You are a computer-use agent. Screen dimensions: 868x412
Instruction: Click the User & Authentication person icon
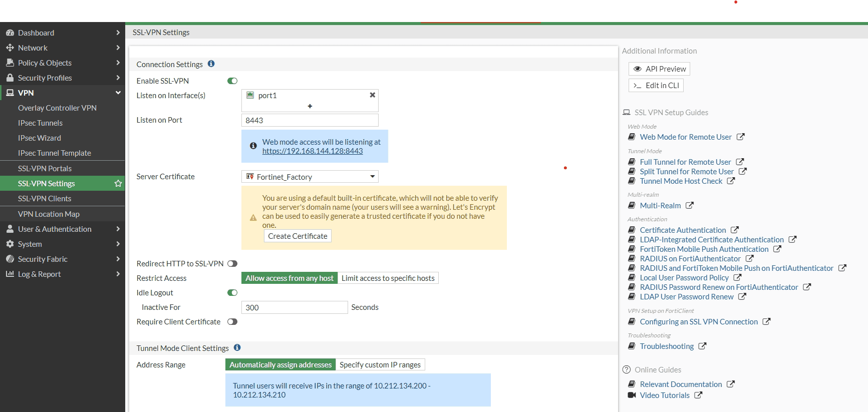(x=10, y=229)
